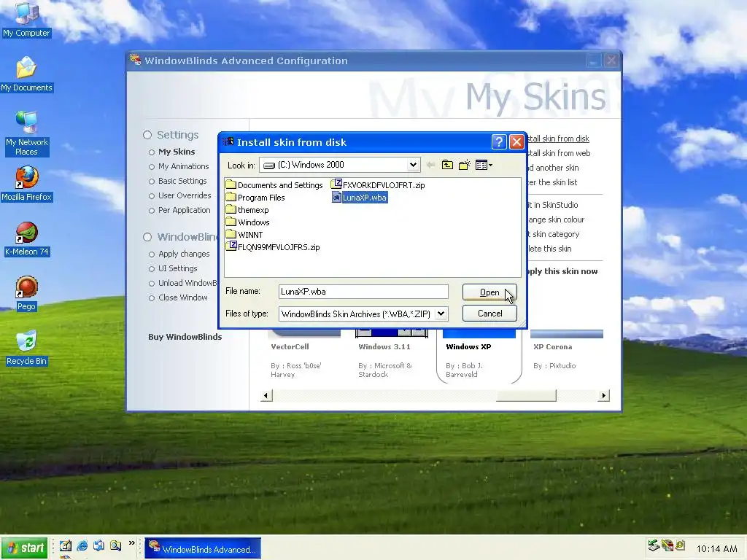Viewport: 747px width, 560px height.
Task: Click Change skin colour link
Action: pyautogui.click(x=556, y=219)
